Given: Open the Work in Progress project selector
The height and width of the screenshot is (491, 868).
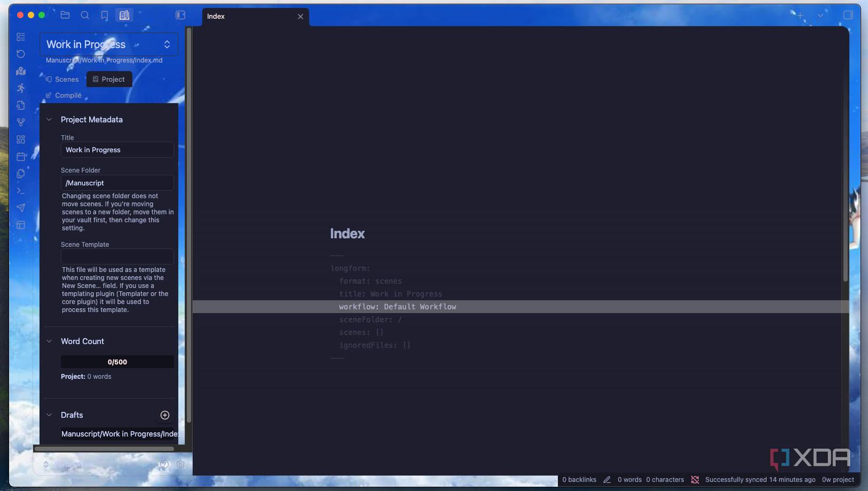Looking at the screenshot, I should [109, 44].
